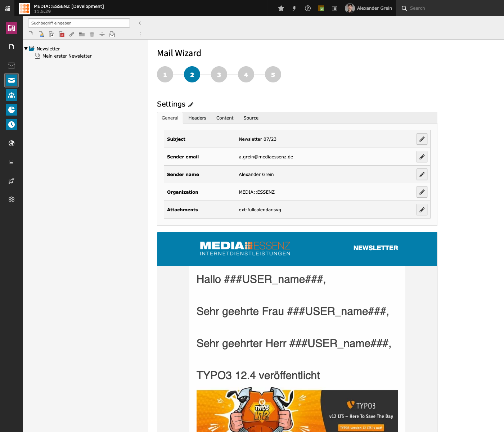Open the system information list icon
Screen dimensions: 504x432
(334, 8)
